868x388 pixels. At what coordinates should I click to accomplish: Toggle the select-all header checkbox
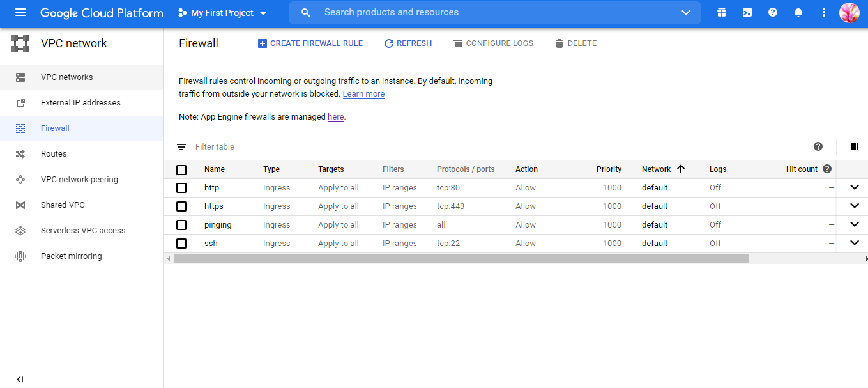181,169
